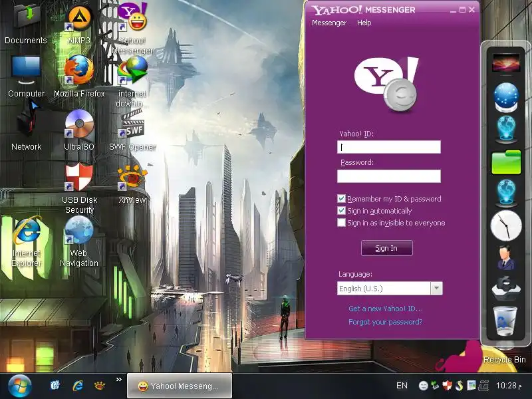532x399 pixels.
Task: Click the Password input field
Action: [x=389, y=176]
